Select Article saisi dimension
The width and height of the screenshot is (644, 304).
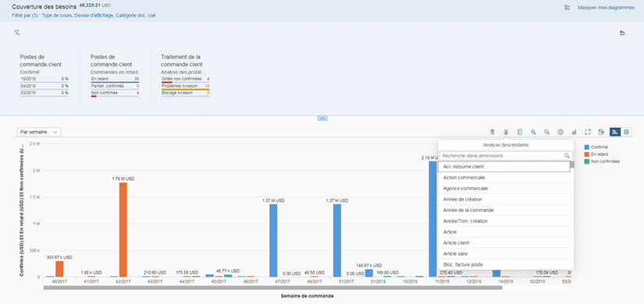coord(504,253)
